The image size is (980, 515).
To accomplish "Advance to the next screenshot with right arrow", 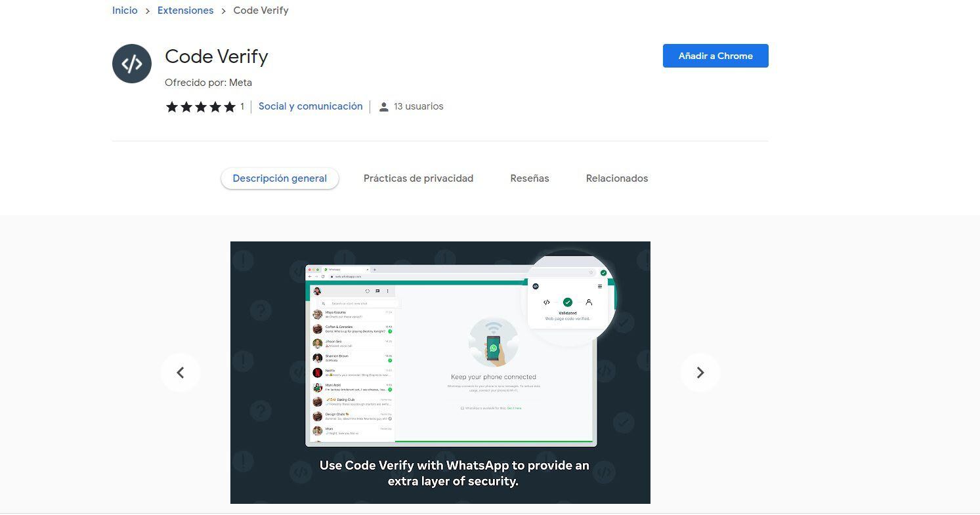I will (x=700, y=373).
